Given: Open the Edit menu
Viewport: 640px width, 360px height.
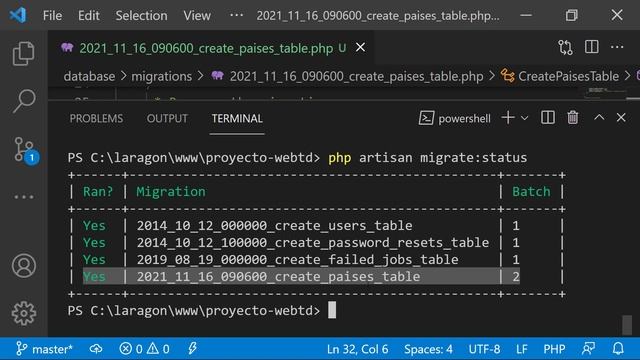Looking at the screenshot, I should click(x=89, y=16).
